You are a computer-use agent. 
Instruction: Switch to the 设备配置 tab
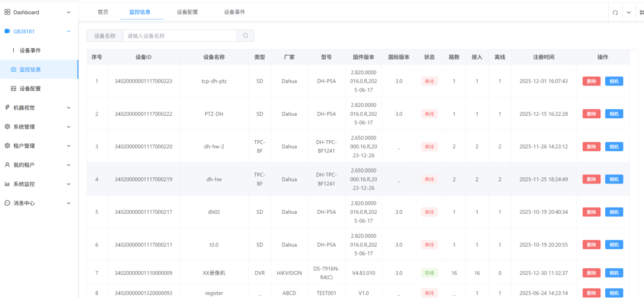(187, 12)
